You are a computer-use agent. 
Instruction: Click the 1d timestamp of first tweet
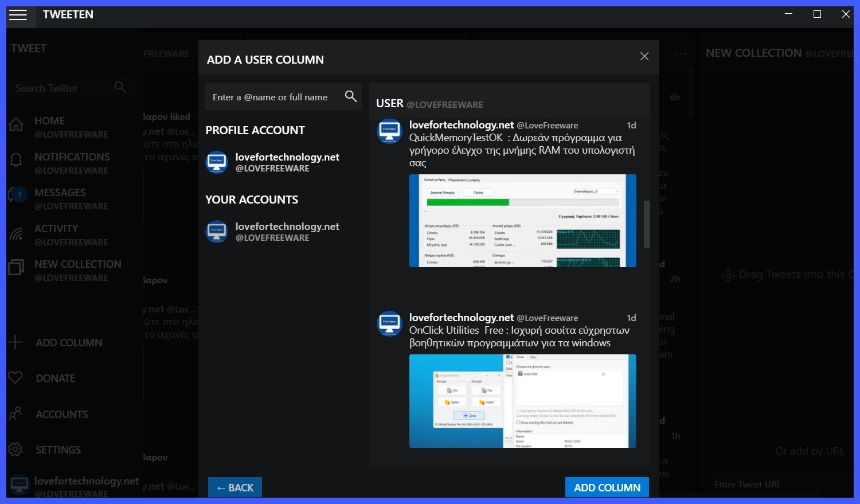pos(631,125)
